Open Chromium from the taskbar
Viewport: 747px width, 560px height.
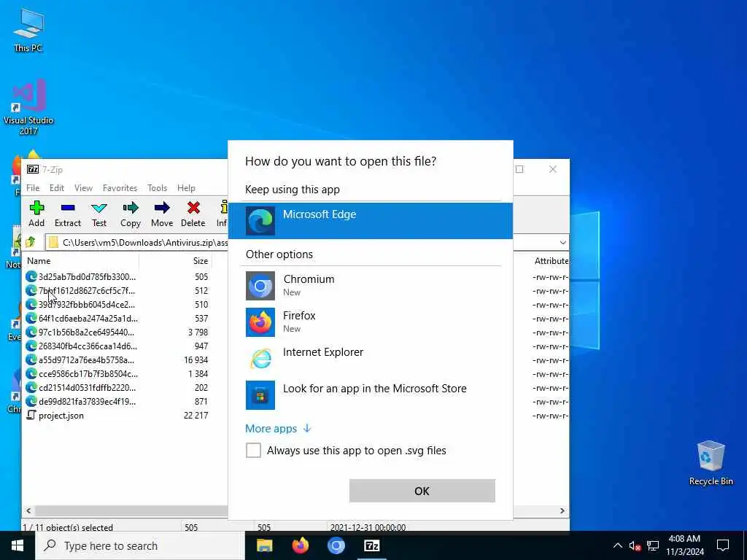(x=336, y=545)
